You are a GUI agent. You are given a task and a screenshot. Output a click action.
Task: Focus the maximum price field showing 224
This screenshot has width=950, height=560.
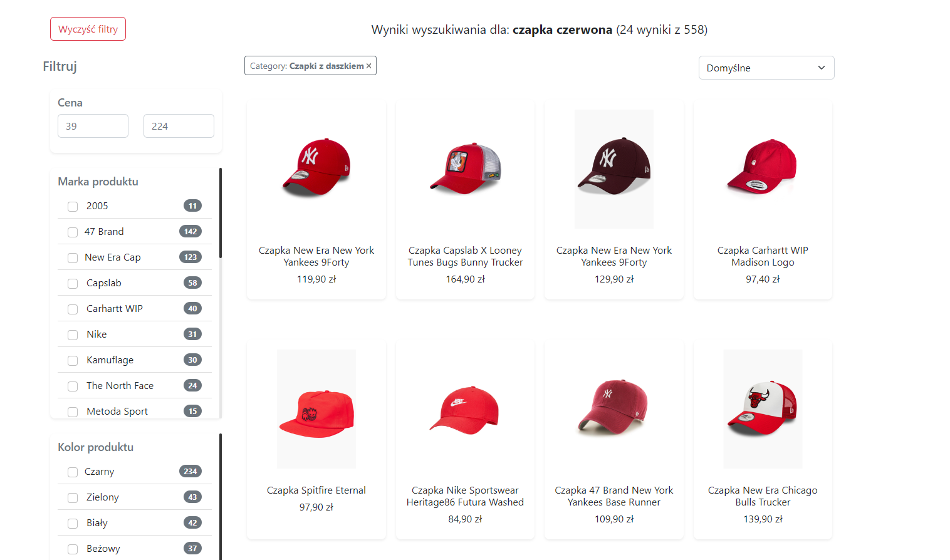point(179,126)
